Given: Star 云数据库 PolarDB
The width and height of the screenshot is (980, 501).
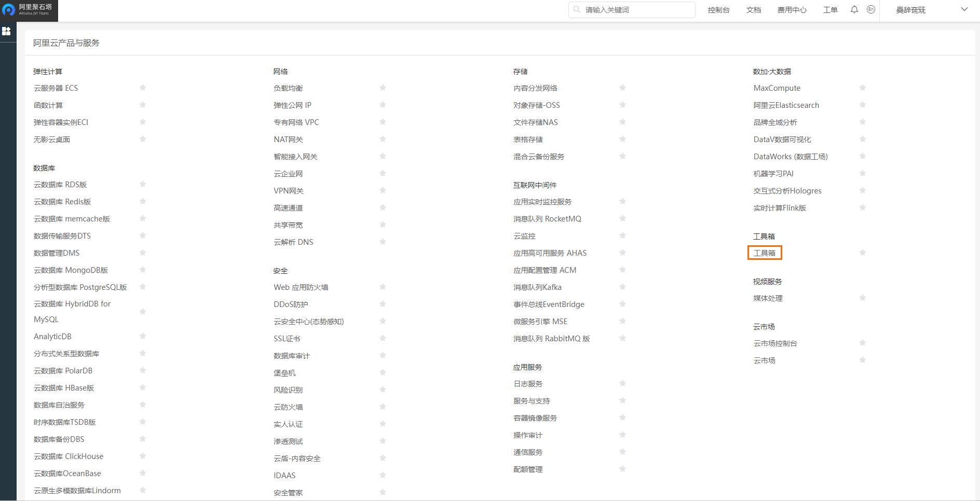Looking at the screenshot, I should point(143,370).
